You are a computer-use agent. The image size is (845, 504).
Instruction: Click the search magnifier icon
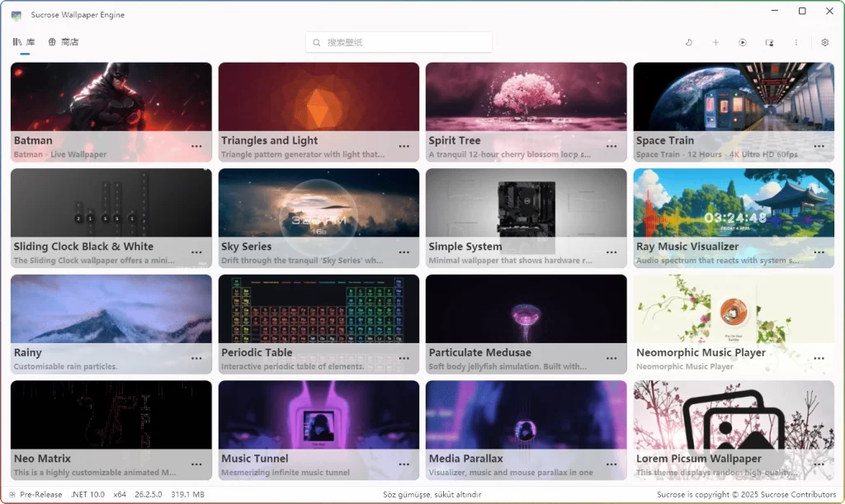(x=316, y=42)
